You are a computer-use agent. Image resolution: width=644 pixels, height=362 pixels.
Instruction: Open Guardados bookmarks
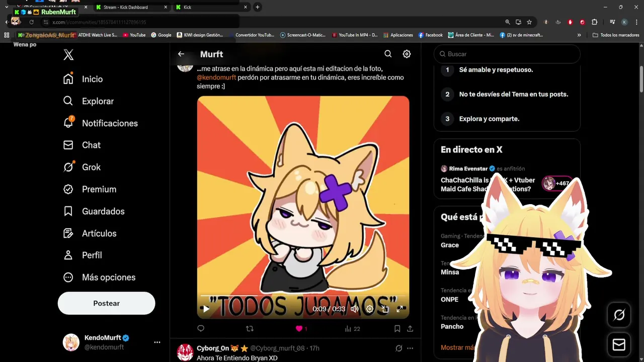94,211
